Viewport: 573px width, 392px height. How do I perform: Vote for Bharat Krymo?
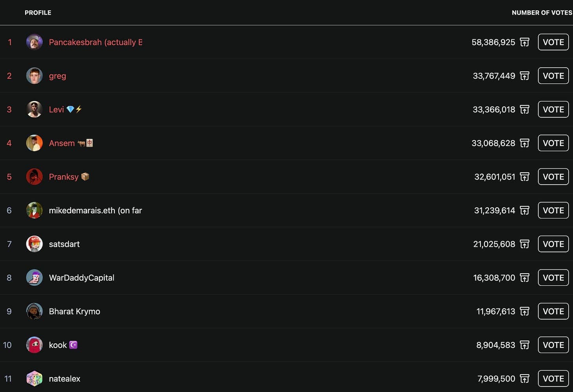(553, 311)
